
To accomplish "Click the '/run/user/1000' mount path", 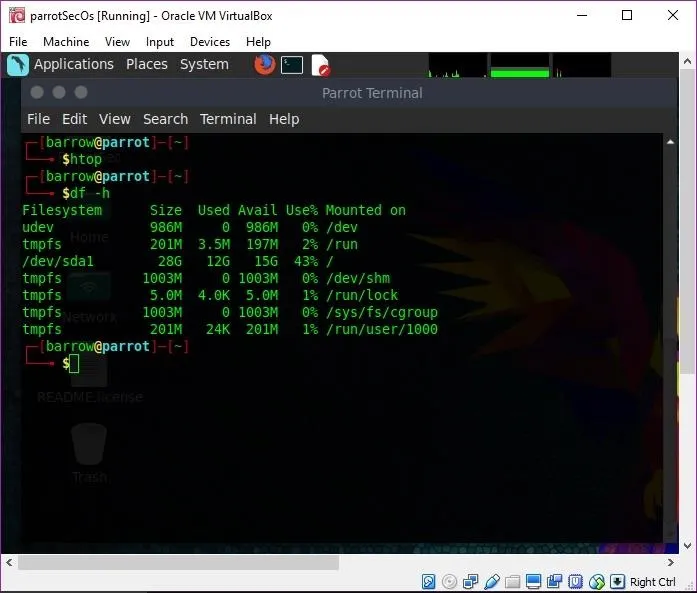I will pyautogui.click(x=382, y=329).
